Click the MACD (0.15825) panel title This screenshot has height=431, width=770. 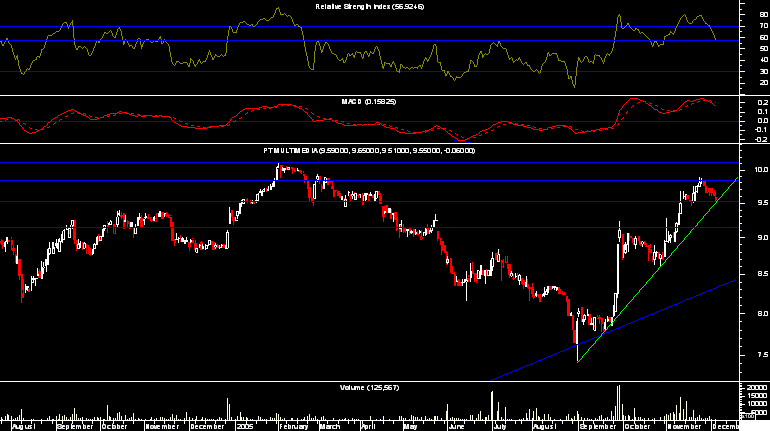tap(369, 102)
